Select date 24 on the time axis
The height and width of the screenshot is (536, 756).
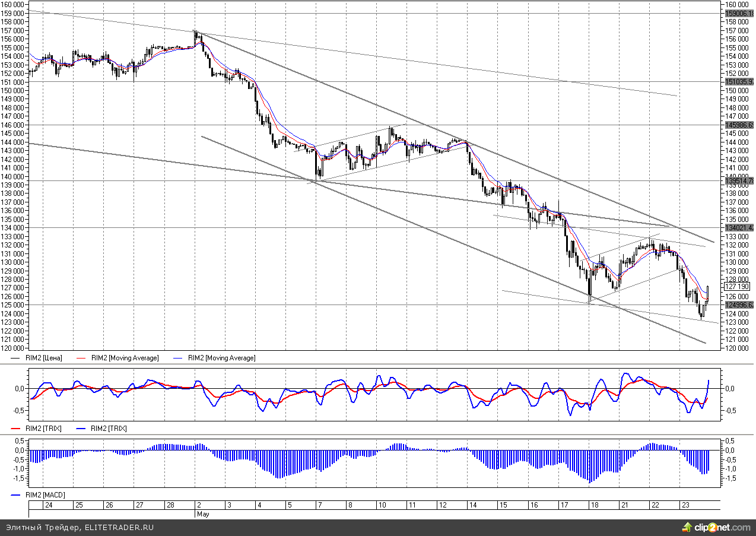[x=49, y=505]
